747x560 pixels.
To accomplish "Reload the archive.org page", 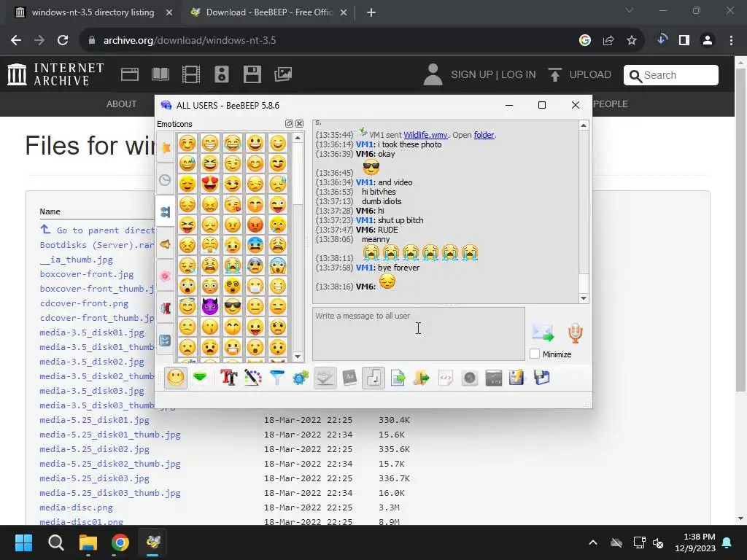I will [x=63, y=41].
